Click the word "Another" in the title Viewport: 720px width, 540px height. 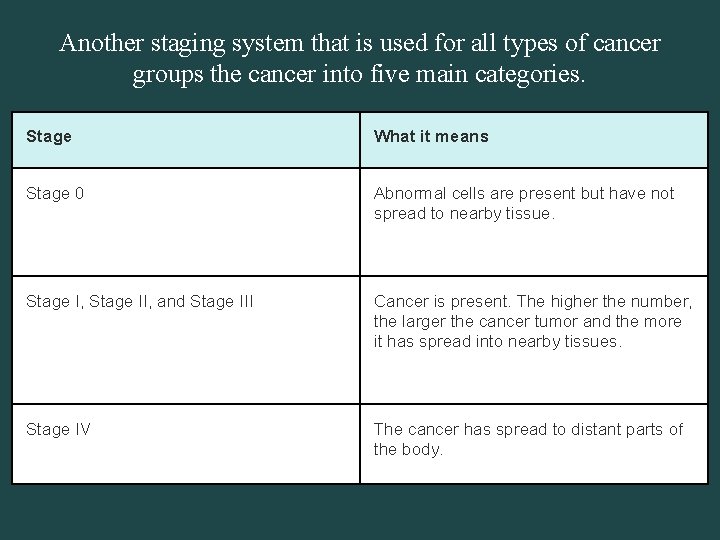click(x=101, y=44)
